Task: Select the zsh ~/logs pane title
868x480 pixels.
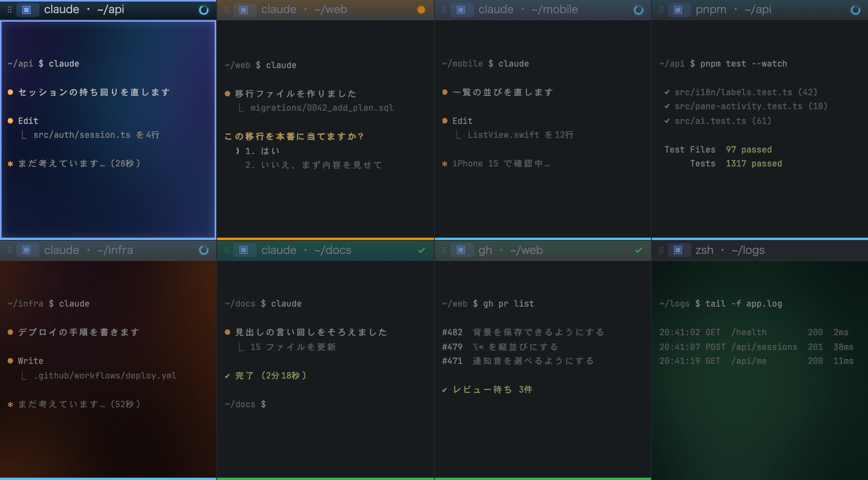Action: [x=730, y=250]
